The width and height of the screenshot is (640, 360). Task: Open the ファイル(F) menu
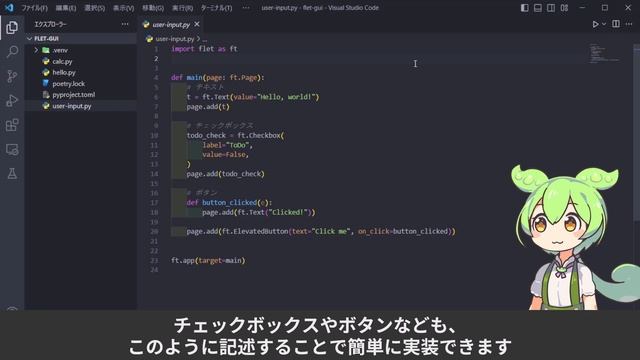click(34, 8)
